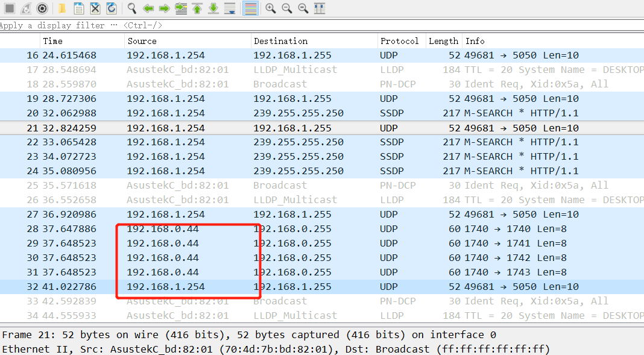The width and height of the screenshot is (644, 355).
Task: Sort packets by Time column header
Action: click(82, 41)
